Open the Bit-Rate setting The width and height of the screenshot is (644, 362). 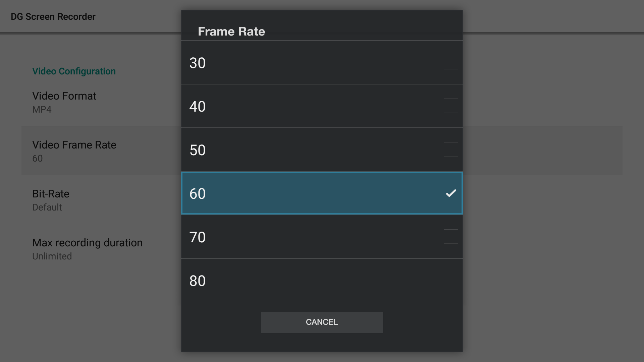pyautogui.click(x=51, y=200)
